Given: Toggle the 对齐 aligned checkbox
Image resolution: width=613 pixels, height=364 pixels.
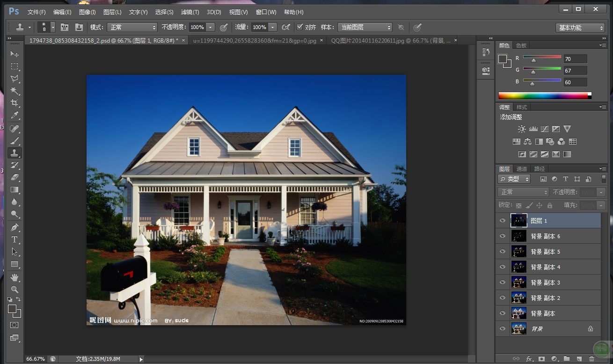Looking at the screenshot, I should tap(300, 27).
